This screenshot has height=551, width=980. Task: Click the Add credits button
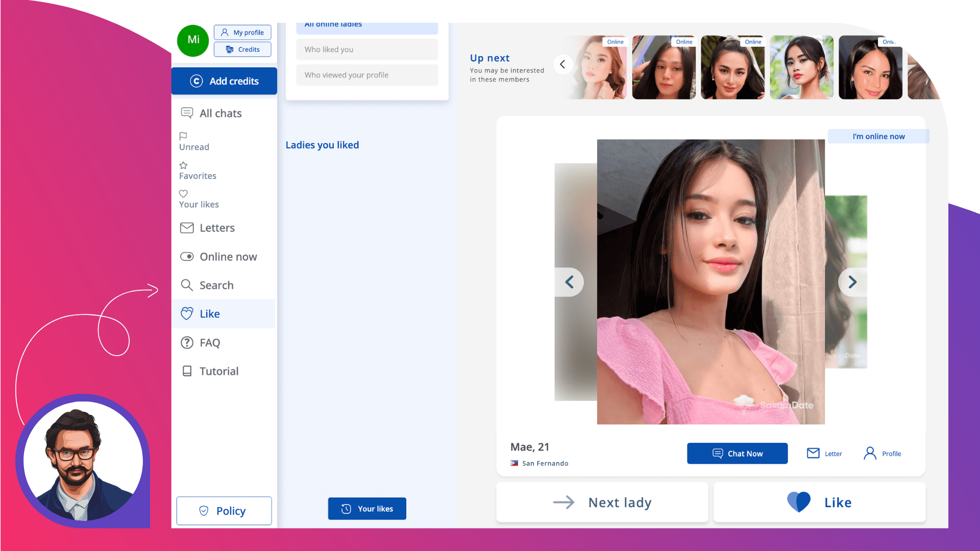coord(224,81)
